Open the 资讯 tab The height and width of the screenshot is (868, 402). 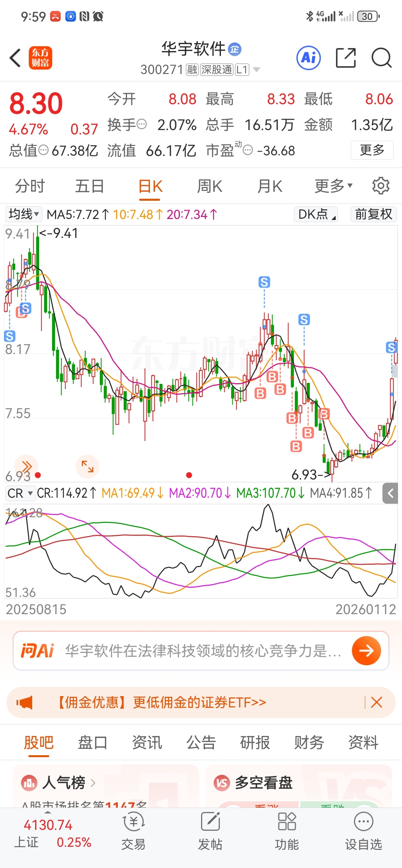[x=147, y=742]
